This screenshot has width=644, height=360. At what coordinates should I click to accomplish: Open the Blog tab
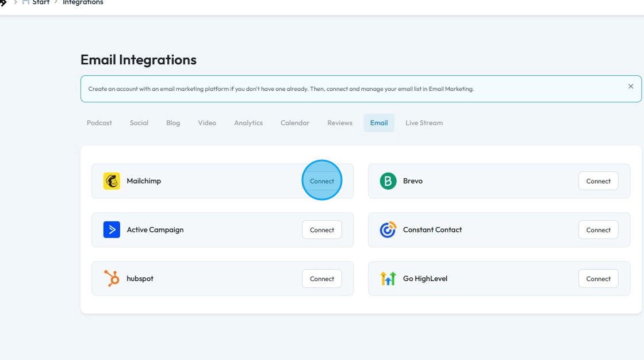coord(173,123)
